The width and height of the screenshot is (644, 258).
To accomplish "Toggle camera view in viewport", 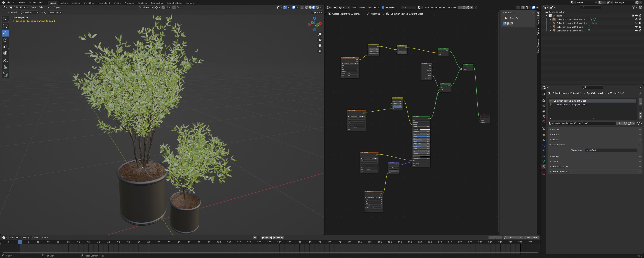I will pos(320,45).
